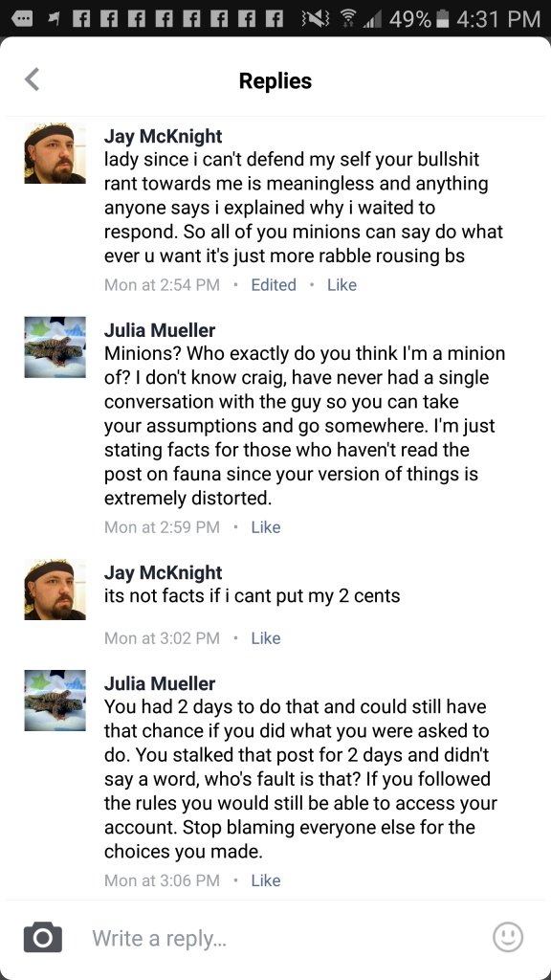Like Julia Mueller's 2:59 PM reply
This screenshot has width=551, height=980.
(x=266, y=527)
